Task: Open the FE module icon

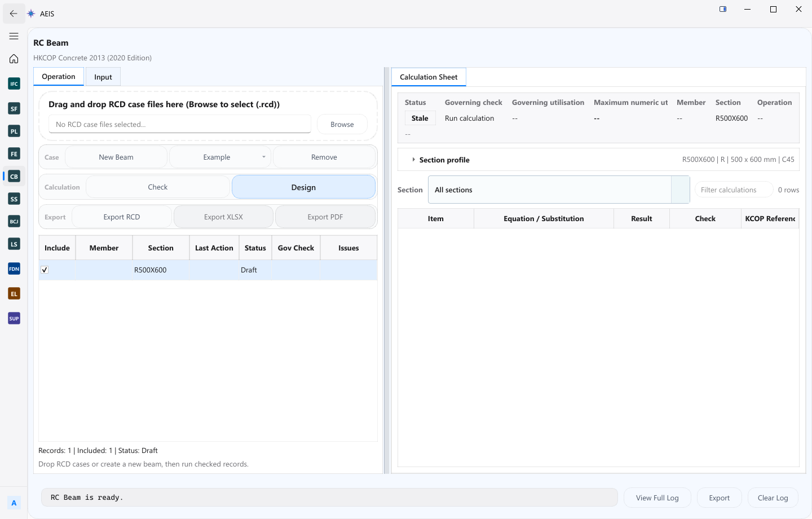Action: click(14, 153)
